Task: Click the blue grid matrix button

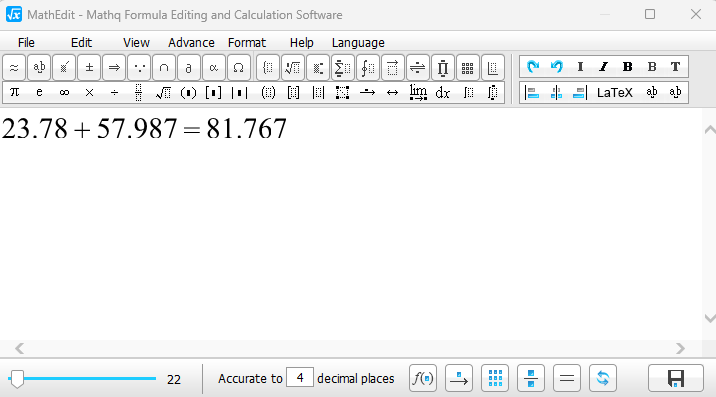Action: click(x=495, y=378)
